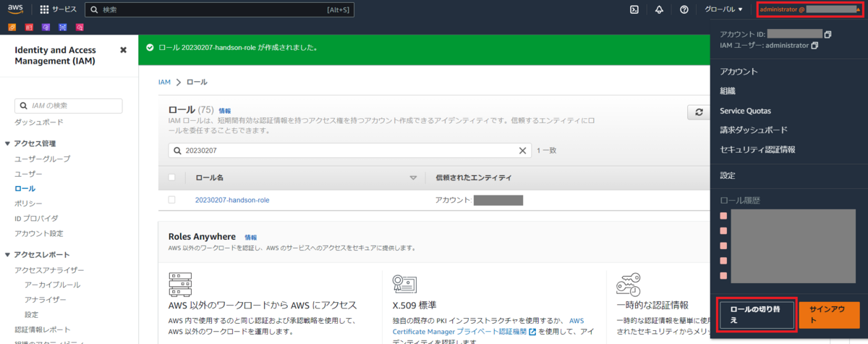
Task: Click the IAM breadcrumb link
Action: (x=164, y=83)
